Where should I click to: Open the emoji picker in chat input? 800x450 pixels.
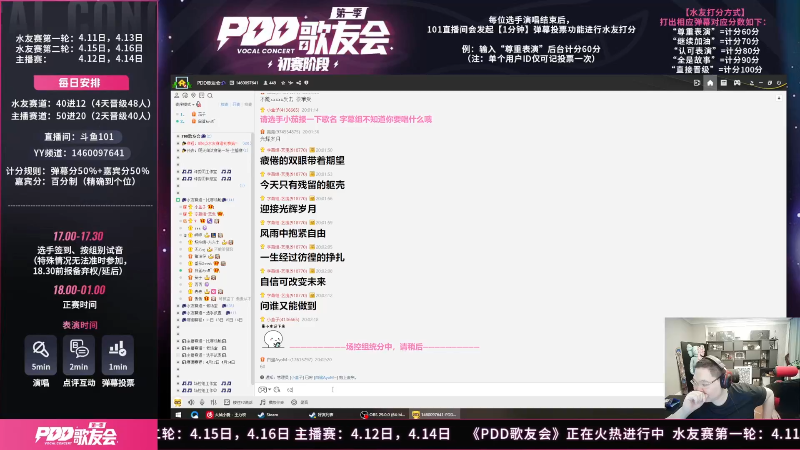coord(264,390)
